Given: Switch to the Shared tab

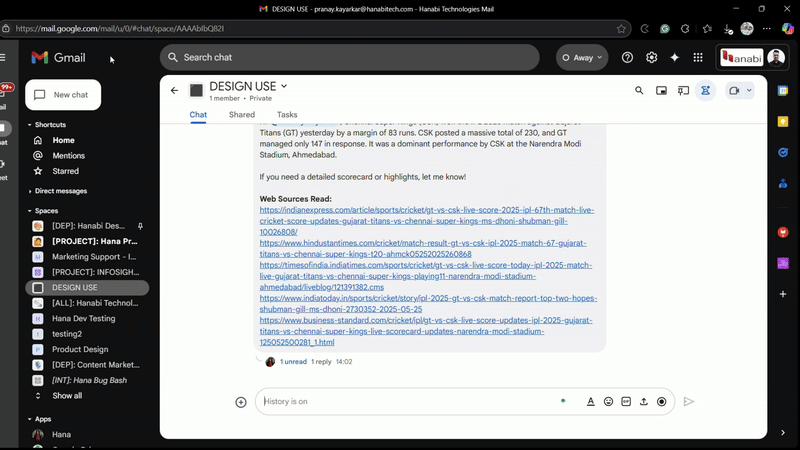Looking at the screenshot, I should point(242,115).
